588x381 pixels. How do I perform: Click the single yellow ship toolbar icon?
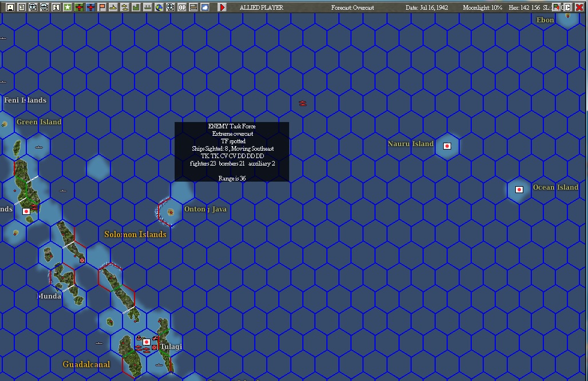(x=113, y=7)
